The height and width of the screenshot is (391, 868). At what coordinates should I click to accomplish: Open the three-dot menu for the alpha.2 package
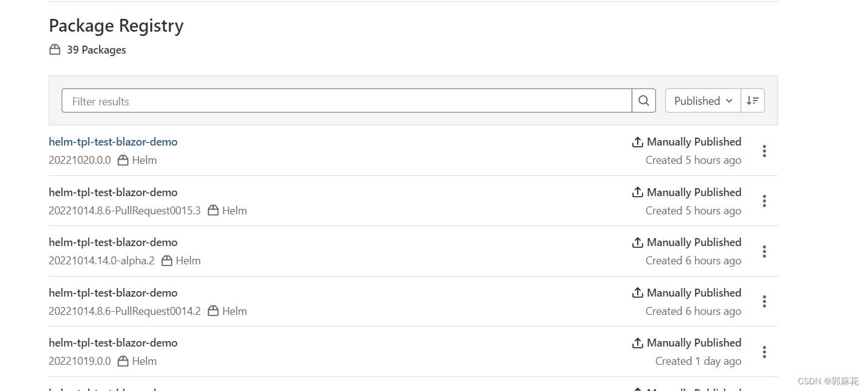click(x=764, y=251)
